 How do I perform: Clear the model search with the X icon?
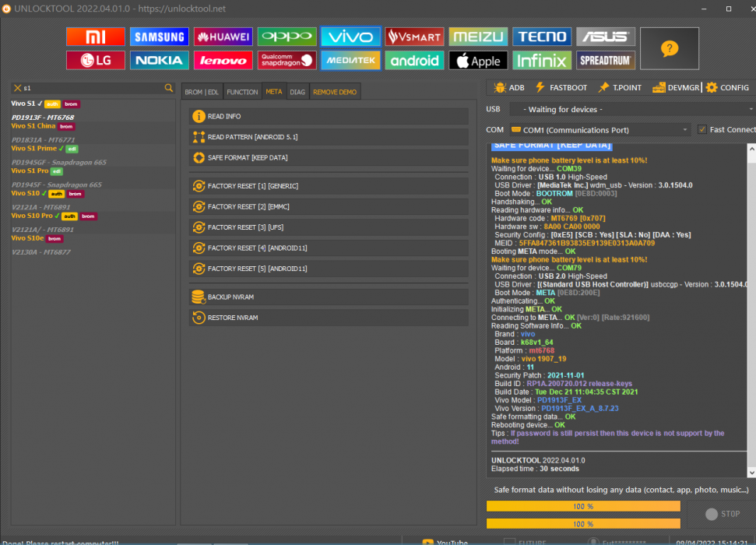point(17,88)
